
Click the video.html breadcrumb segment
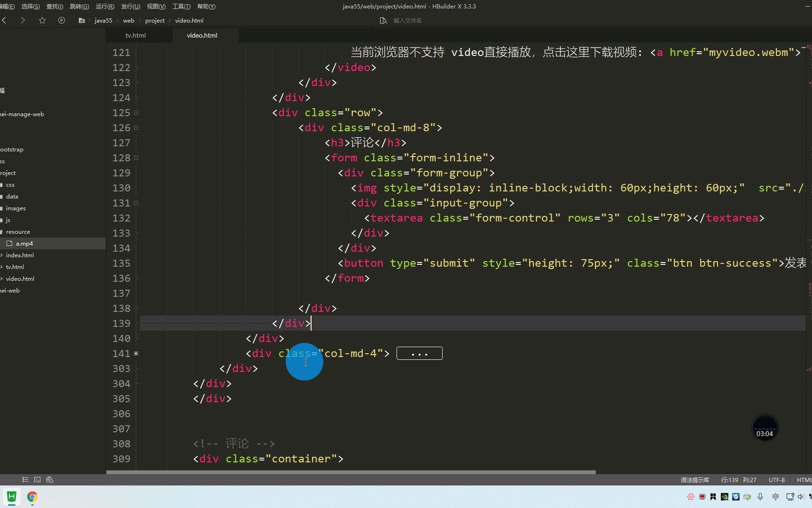189,20
